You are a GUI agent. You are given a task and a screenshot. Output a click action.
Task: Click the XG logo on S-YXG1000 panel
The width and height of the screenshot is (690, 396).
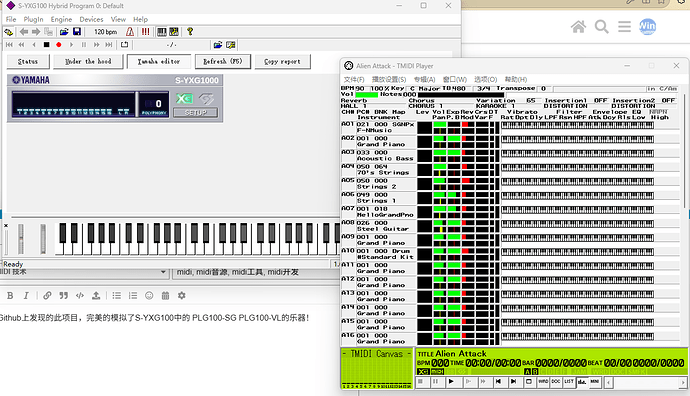pyautogui.click(x=184, y=99)
